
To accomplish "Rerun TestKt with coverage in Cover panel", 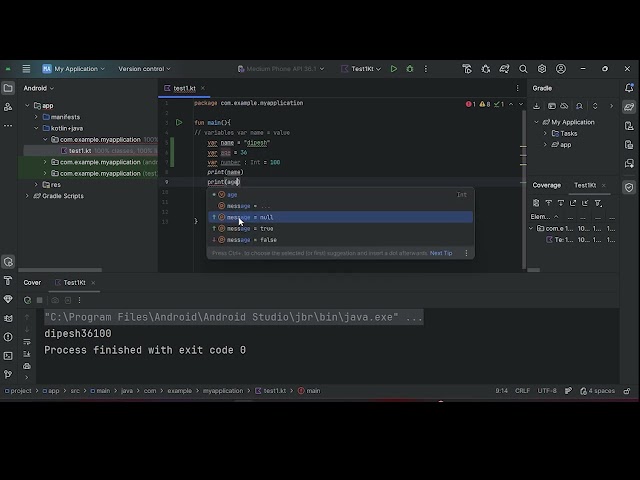I will 27,300.
